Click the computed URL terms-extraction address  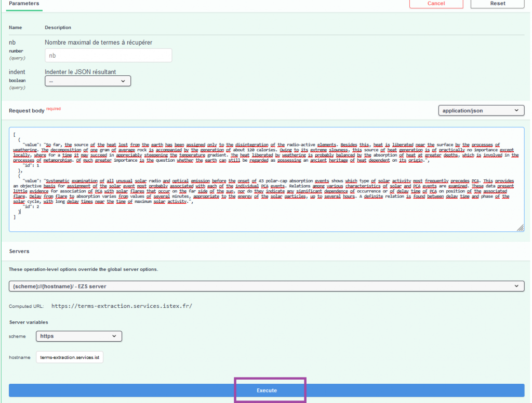click(x=122, y=306)
